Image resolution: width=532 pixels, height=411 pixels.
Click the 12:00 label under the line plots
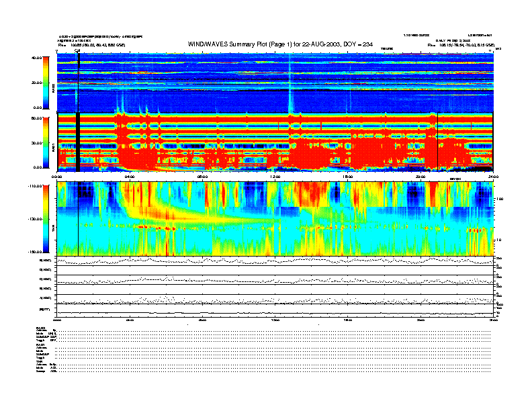click(275, 320)
